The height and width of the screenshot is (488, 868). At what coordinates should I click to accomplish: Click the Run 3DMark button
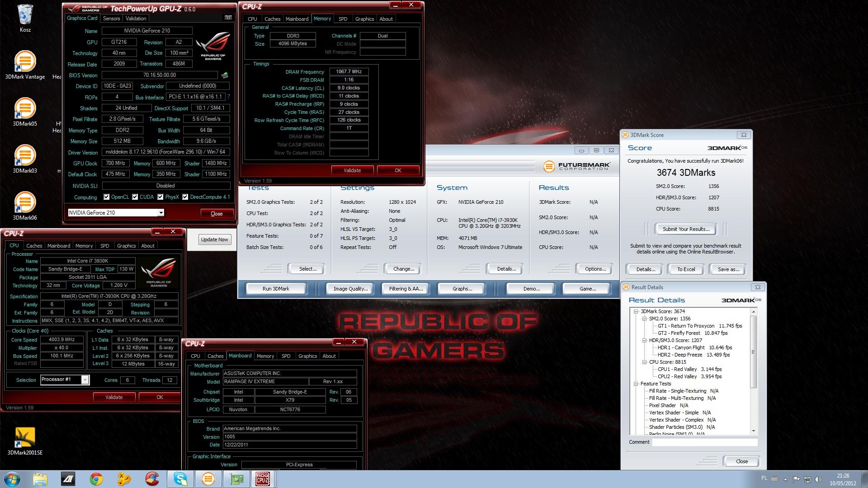point(276,289)
